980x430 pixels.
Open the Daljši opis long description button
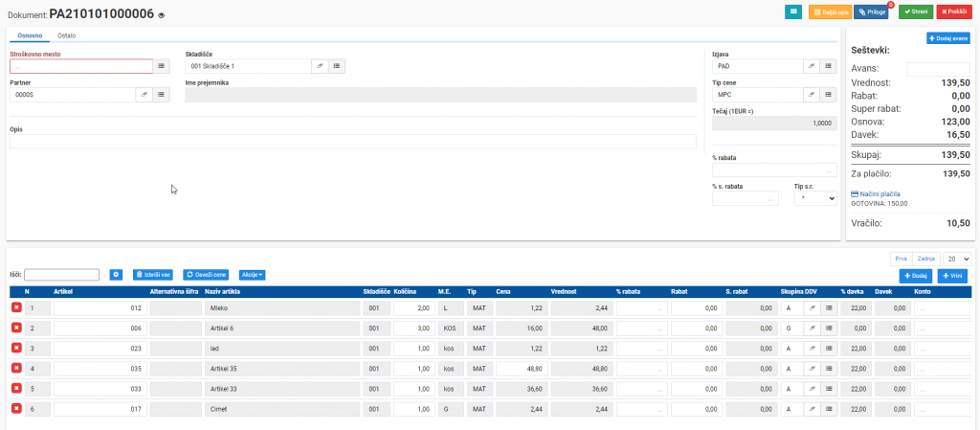click(830, 11)
